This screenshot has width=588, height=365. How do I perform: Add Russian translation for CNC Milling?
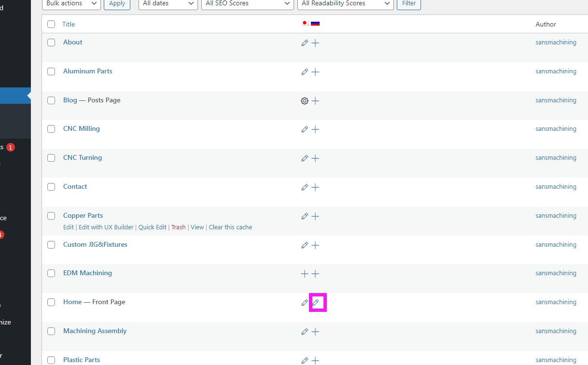tap(315, 129)
